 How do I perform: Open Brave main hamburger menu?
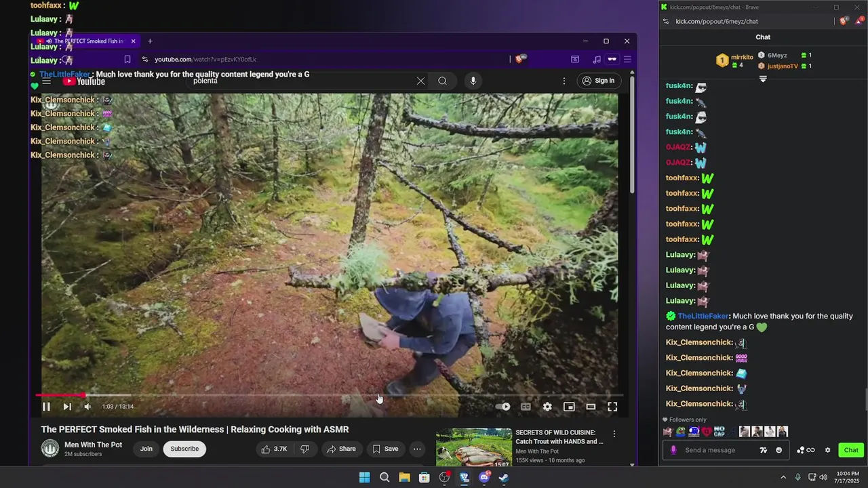[x=627, y=59]
